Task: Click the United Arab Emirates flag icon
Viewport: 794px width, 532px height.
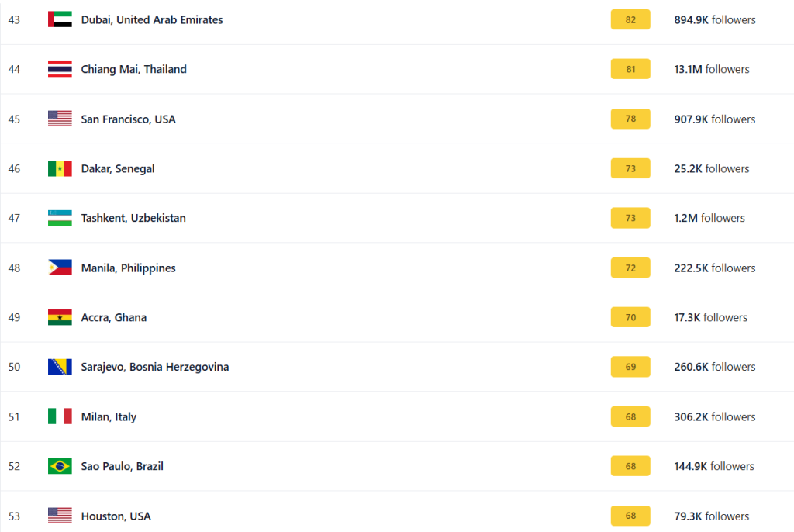Action: point(60,19)
